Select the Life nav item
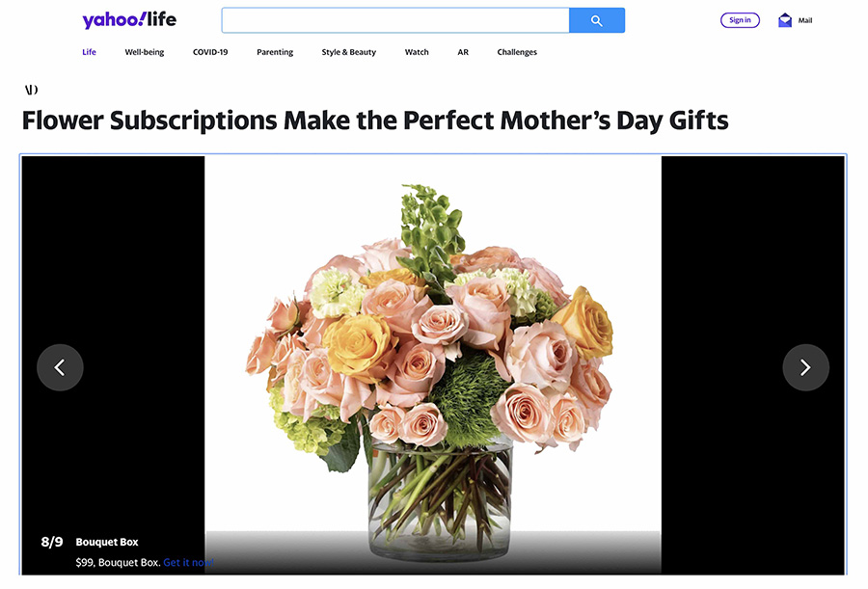Image resolution: width=868 pixels, height=589 pixels. 89,52
